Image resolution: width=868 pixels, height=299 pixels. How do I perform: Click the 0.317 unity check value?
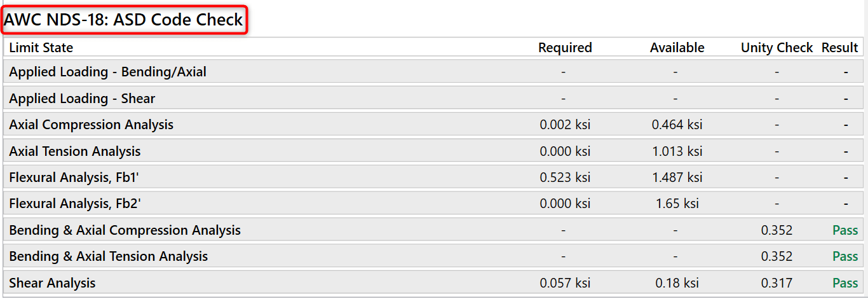click(776, 283)
